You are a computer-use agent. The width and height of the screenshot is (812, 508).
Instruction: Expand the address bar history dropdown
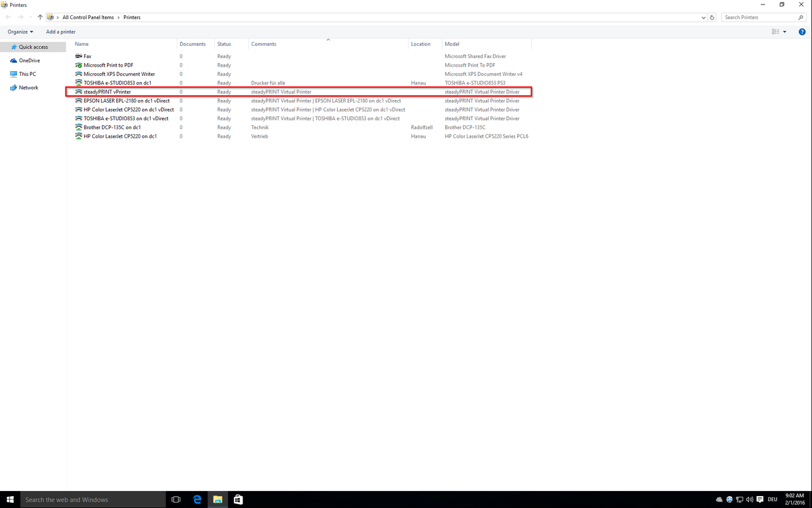[703, 17]
